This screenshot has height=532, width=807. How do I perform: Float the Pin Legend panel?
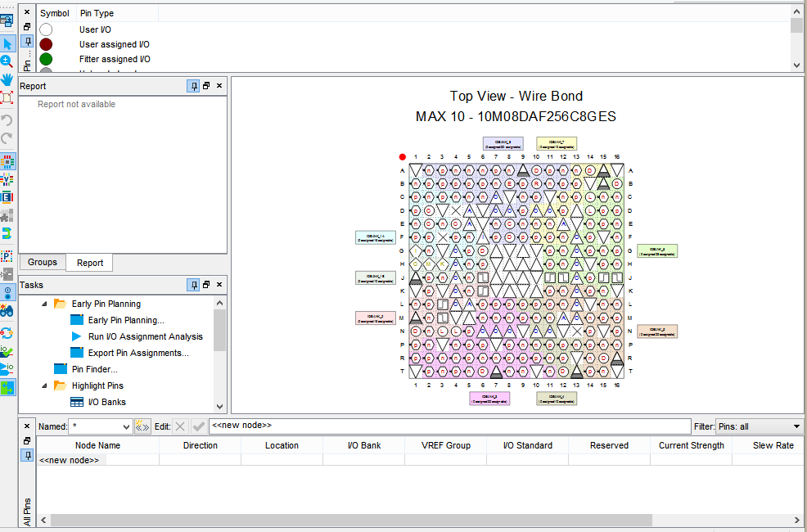click(x=27, y=27)
